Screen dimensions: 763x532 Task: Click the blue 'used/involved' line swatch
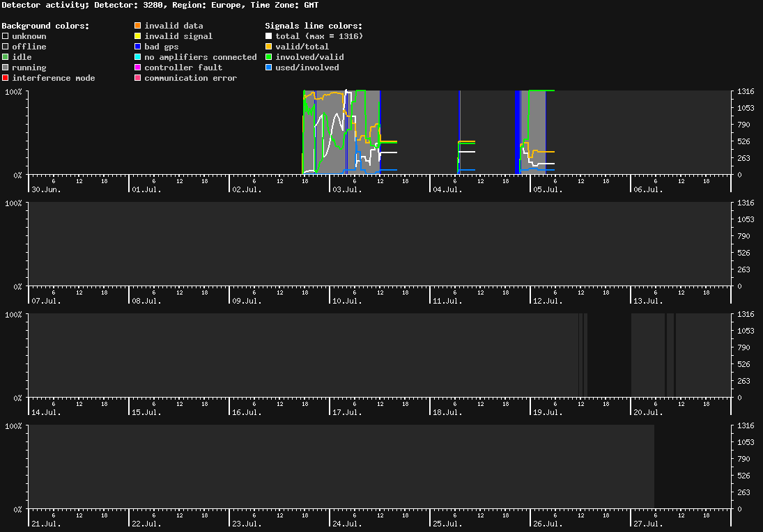pyautogui.click(x=268, y=68)
